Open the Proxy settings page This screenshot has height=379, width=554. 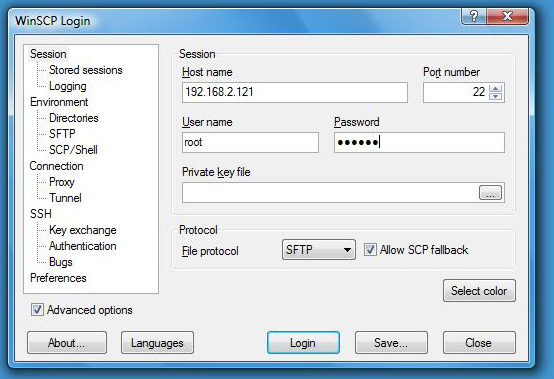click(62, 182)
